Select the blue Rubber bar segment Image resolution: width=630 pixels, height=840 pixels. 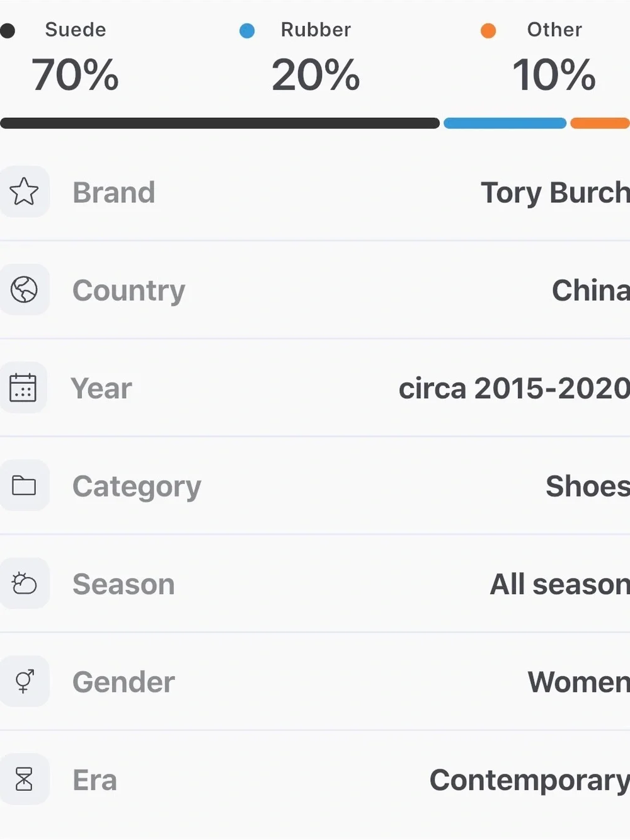pyautogui.click(x=505, y=123)
